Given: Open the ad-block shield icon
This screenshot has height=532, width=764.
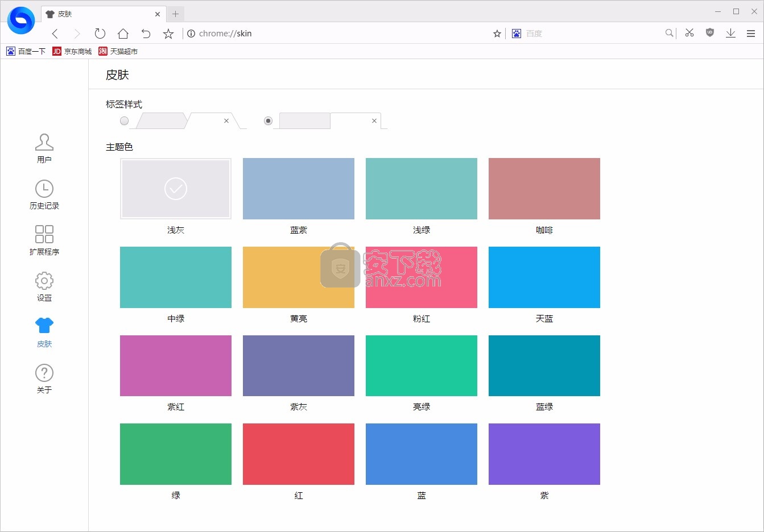Looking at the screenshot, I should [x=709, y=33].
